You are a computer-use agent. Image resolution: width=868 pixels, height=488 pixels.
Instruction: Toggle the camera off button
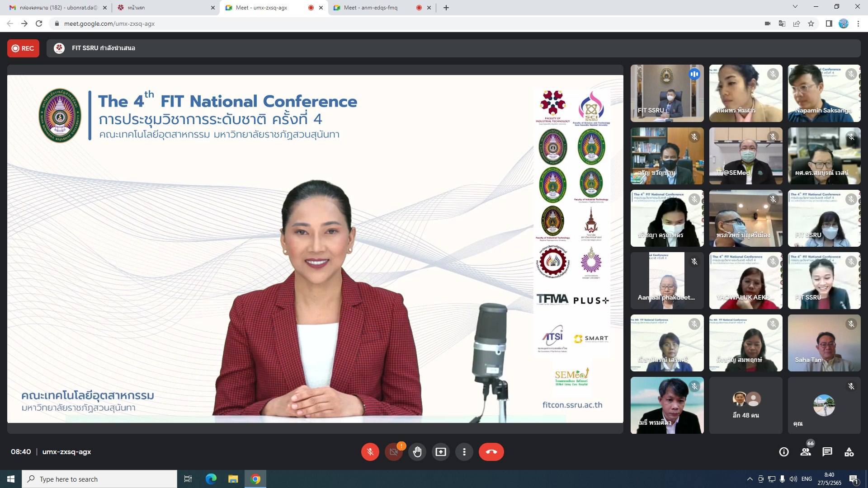point(393,452)
